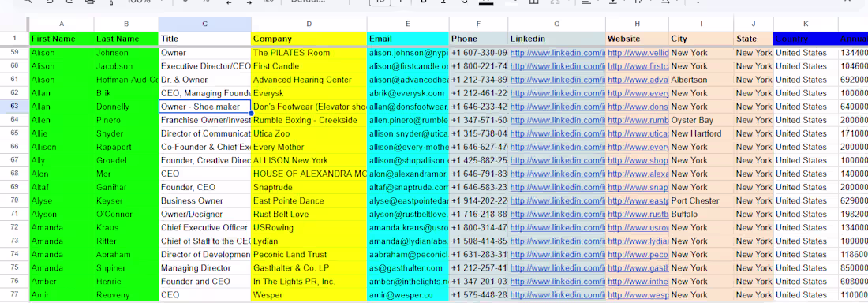Viewport: 868px width, 303px height.
Task: Select row number 77 header
Action: pos(14,294)
